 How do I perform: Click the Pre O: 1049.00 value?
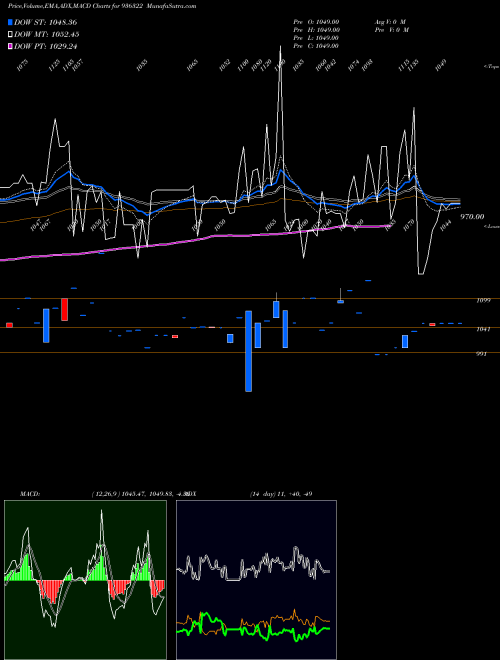[316, 22]
